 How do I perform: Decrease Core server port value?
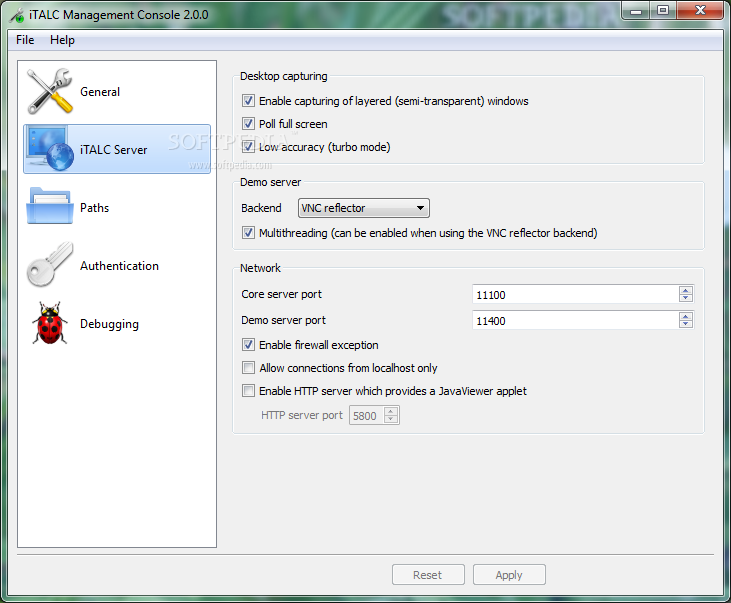click(x=685, y=298)
